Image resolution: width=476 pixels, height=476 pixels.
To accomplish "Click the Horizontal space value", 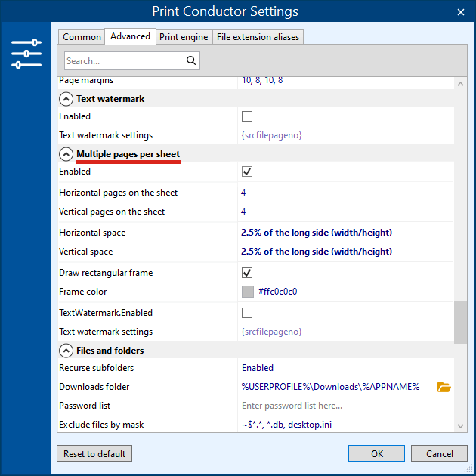I will tap(317, 233).
